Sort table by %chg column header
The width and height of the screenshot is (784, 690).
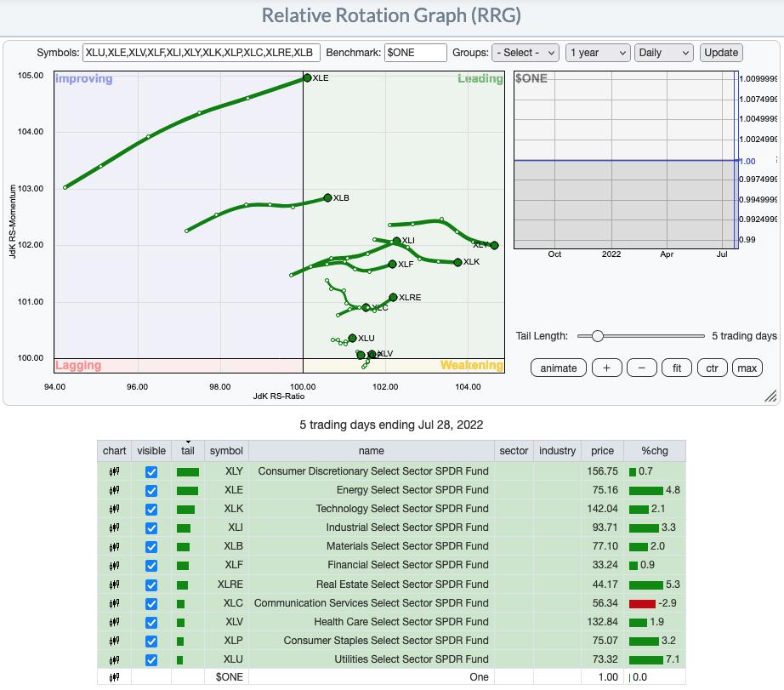point(655,451)
